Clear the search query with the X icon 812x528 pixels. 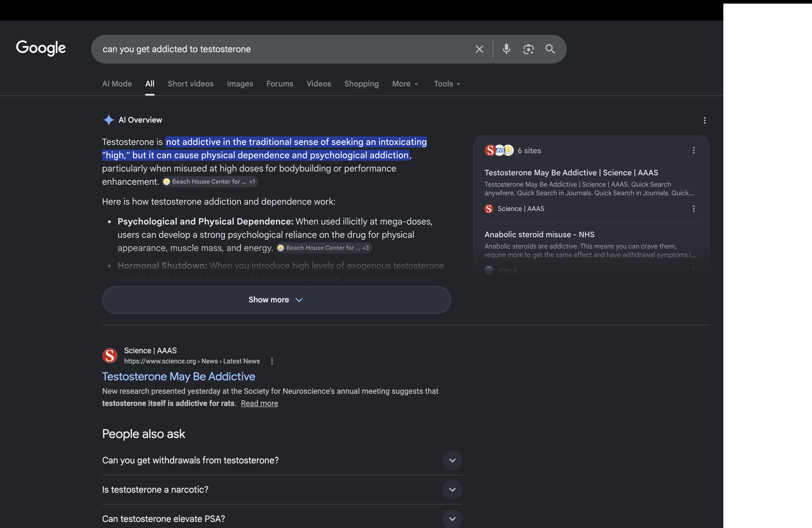click(x=479, y=49)
